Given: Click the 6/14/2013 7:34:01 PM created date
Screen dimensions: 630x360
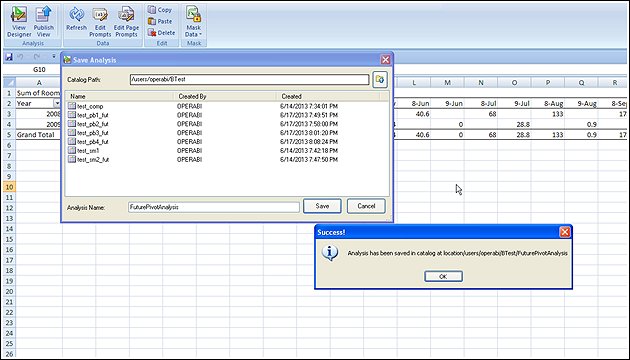Looking at the screenshot, I should [x=309, y=106].
